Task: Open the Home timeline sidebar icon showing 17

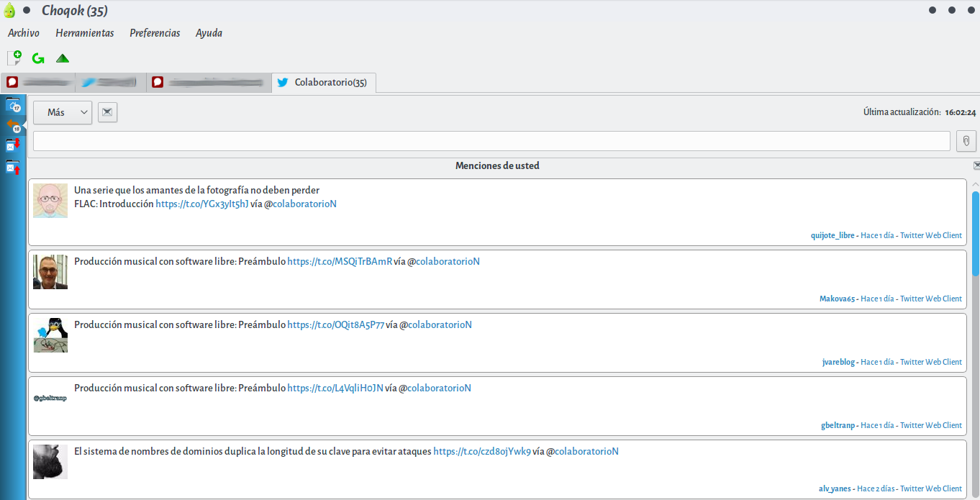Action: point(13,106)
